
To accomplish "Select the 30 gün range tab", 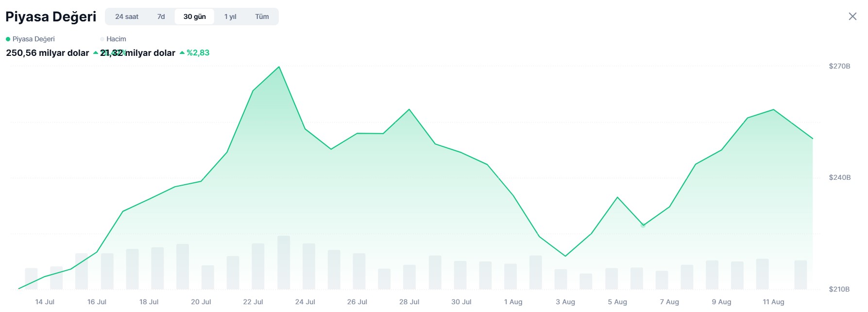I will click(194, 17).
